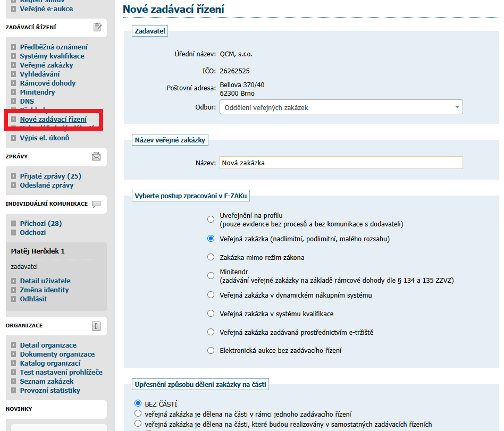The width and height of the screenshot is (504, 431).
Task: Click the Odhlásit link
Action: pyautogui.click(x=33, y=299)
